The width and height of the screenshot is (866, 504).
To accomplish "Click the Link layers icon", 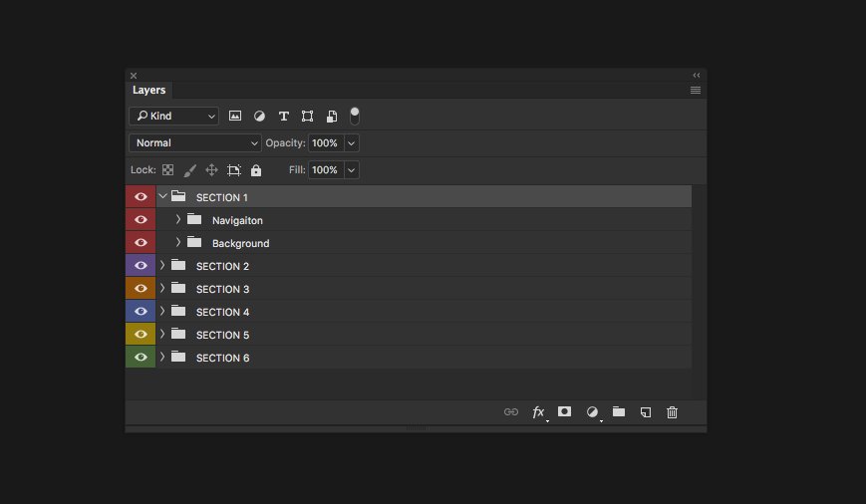I will click(x=511, y=411).
